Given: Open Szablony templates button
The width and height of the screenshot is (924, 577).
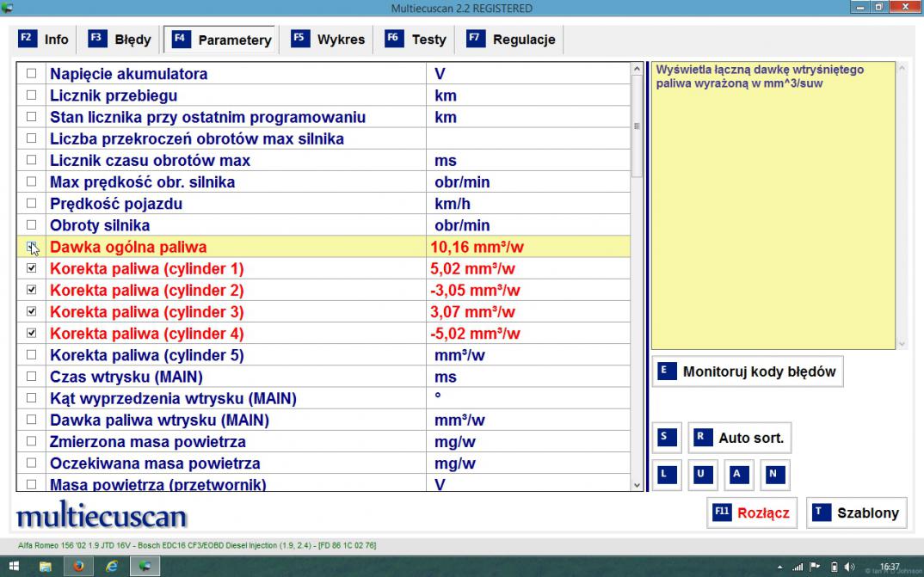Looking at the screenshot, I should pos(856,513).
